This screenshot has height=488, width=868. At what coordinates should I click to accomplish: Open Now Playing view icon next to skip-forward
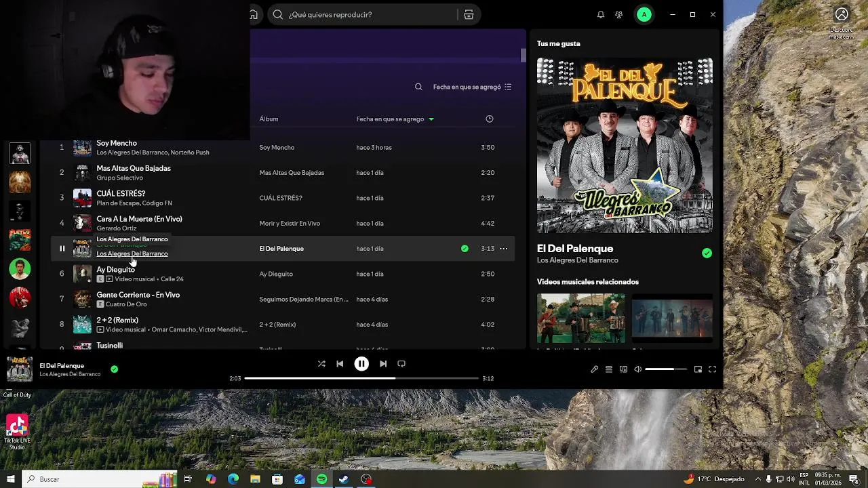point(401,364)
